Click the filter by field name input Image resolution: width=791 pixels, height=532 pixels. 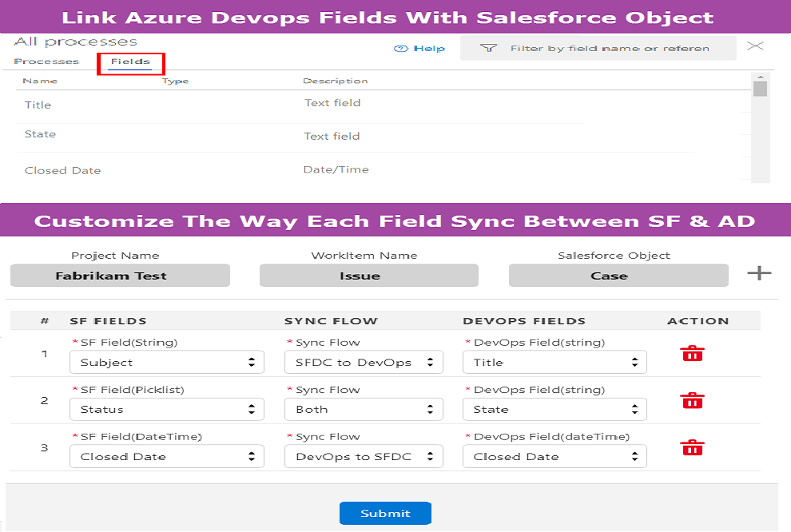tap(615, 48)
